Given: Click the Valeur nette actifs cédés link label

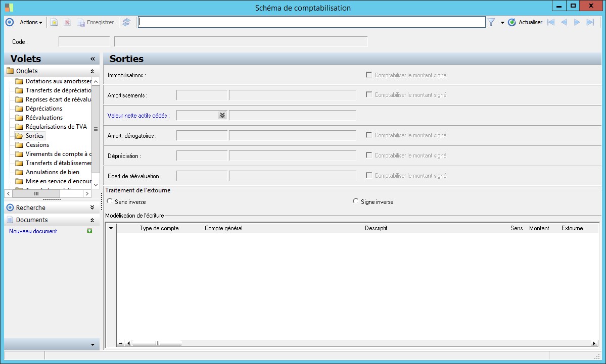Looking at the screenshot, I should (138, 116).
